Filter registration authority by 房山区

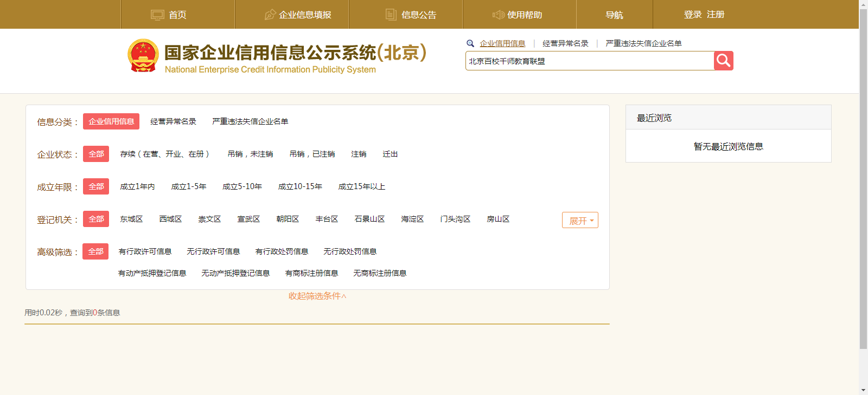pos(498,219)
